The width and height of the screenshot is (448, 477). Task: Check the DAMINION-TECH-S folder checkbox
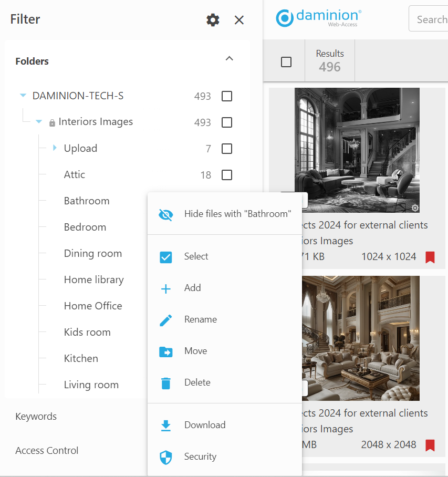pyautogui.click(x=227, y=96)
